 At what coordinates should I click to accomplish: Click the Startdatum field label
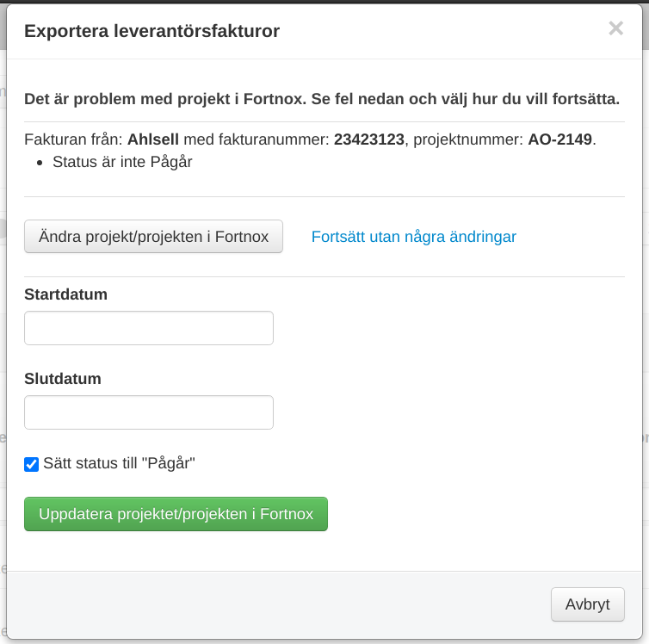66,294
